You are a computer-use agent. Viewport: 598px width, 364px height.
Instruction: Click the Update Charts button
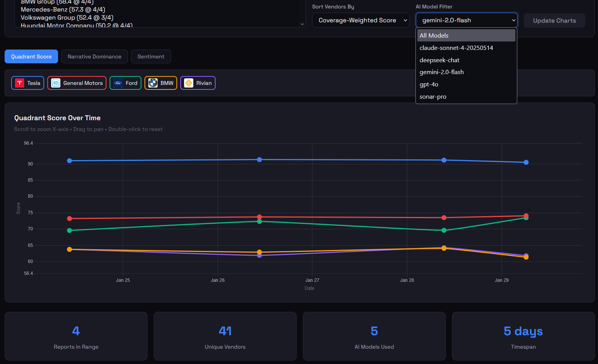pyautogui.click(x=555, y=20)
